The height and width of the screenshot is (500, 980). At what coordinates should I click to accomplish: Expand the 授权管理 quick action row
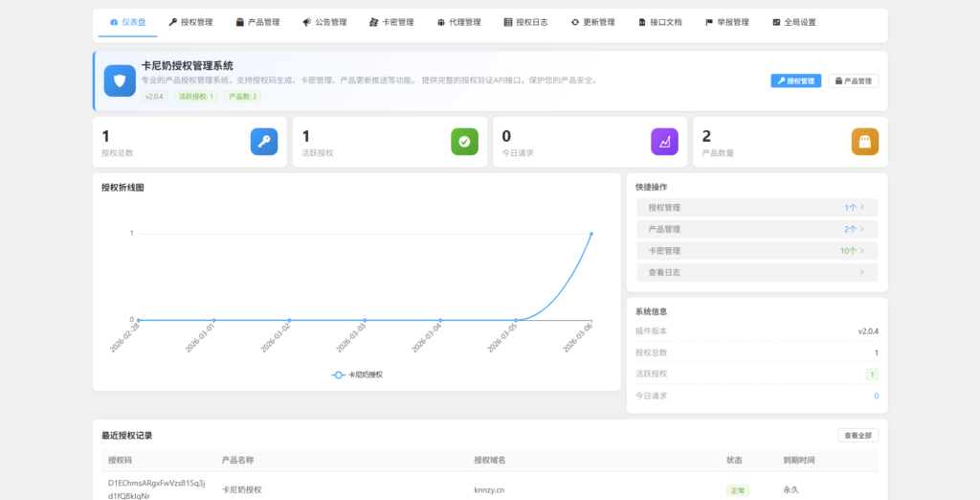756,207
